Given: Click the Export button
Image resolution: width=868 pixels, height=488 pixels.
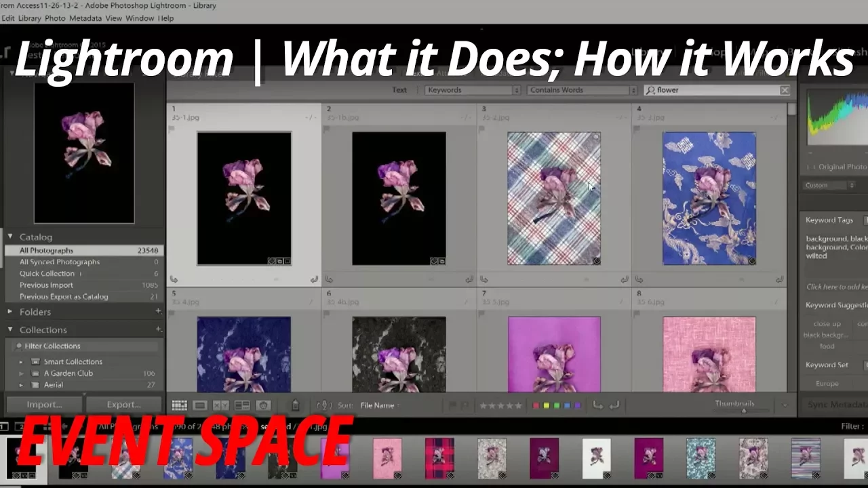Looking at the screenshot, I should click(123, 405).
